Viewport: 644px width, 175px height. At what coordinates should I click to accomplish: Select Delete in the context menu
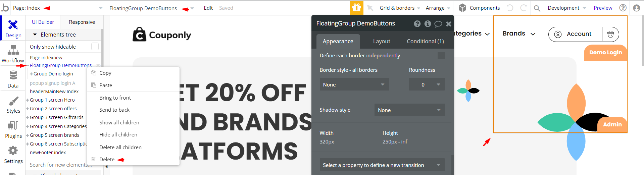[107, 160]
